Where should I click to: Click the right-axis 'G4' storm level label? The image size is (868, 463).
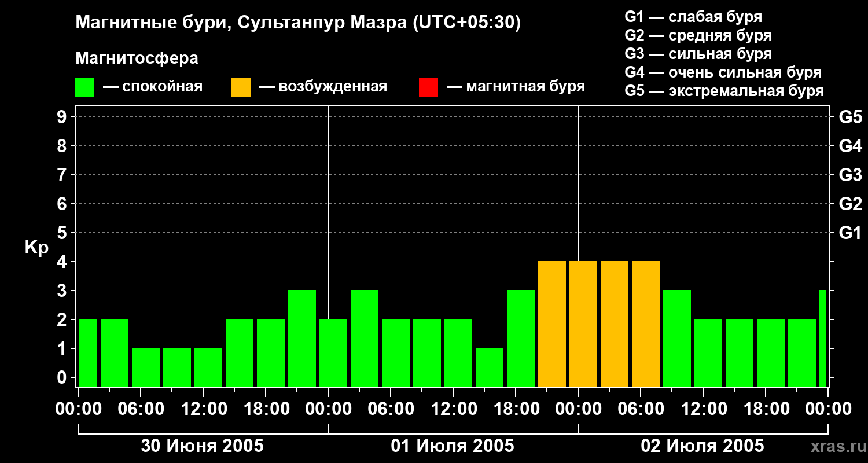click(850, 146)
